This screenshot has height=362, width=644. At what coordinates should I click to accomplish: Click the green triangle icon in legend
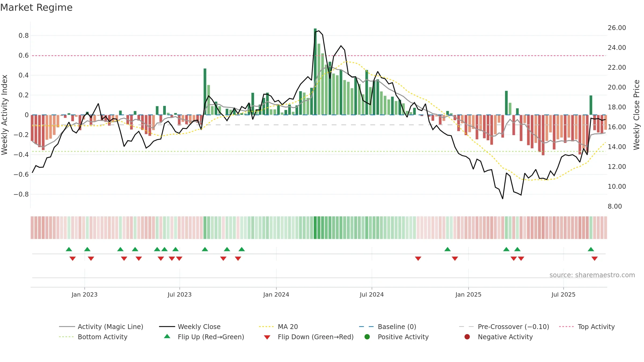tap(167, 336)
